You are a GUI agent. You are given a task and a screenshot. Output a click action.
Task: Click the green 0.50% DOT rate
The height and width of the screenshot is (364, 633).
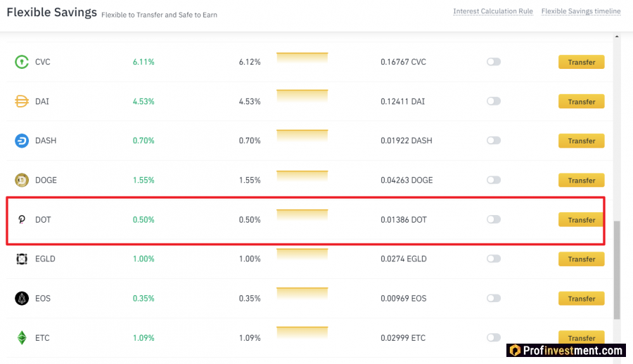point(143,219)
